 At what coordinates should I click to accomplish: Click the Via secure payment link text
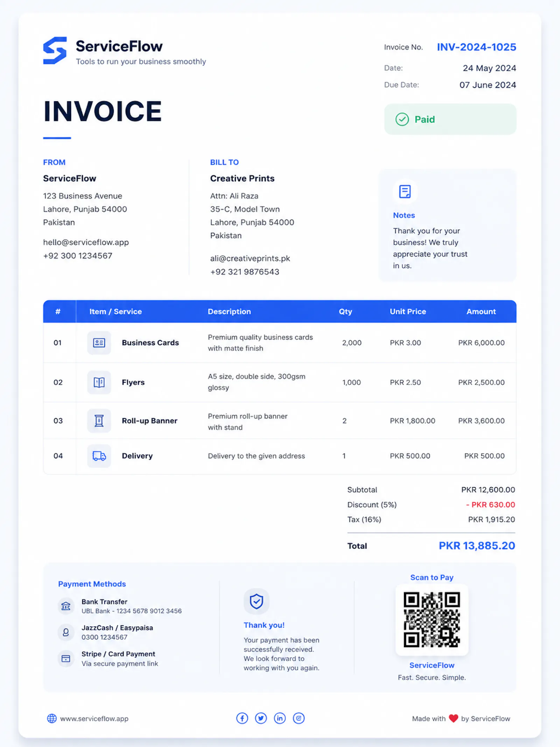click(120, 663)
